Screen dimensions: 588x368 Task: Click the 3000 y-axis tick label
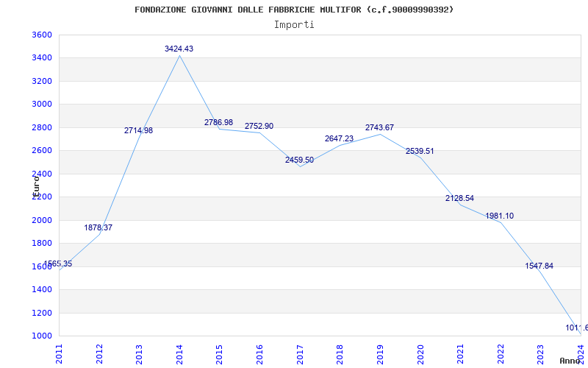click(42, 104)
